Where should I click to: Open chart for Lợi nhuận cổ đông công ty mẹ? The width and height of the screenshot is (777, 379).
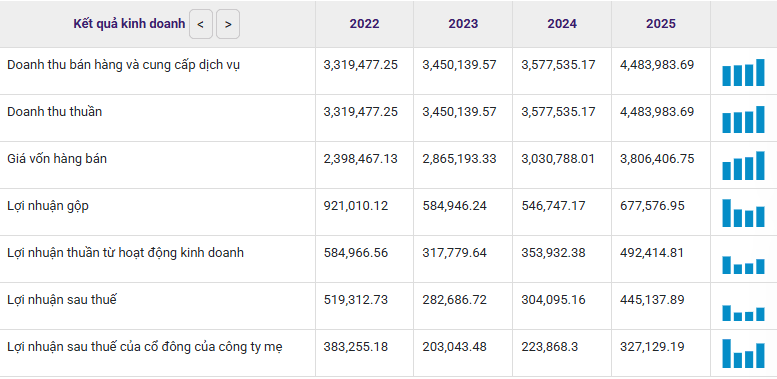click(743, 353)
